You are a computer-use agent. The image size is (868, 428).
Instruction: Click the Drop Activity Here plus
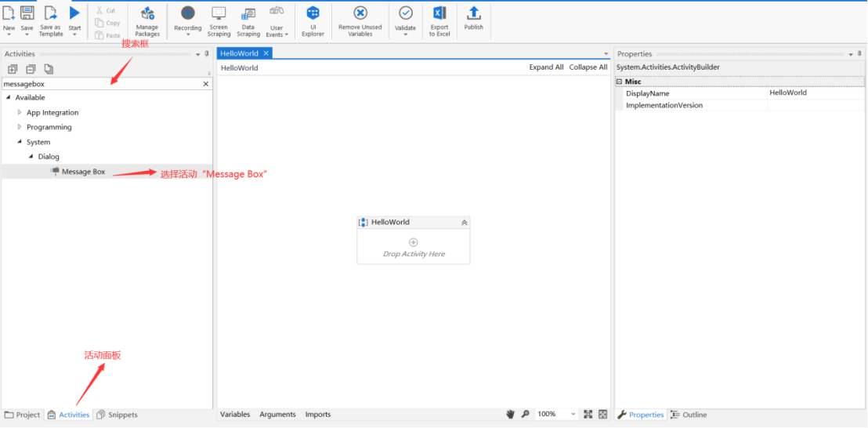pos(413,242)
